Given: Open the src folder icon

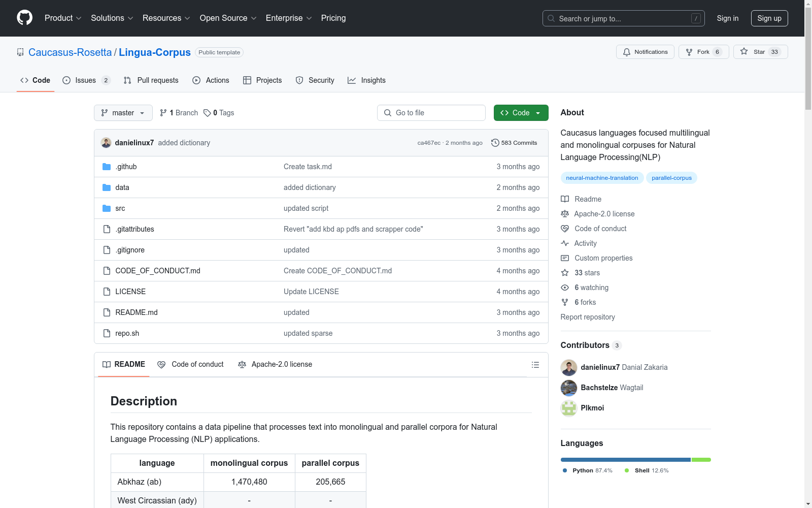Looking at the screenshot, I should 107,208.
